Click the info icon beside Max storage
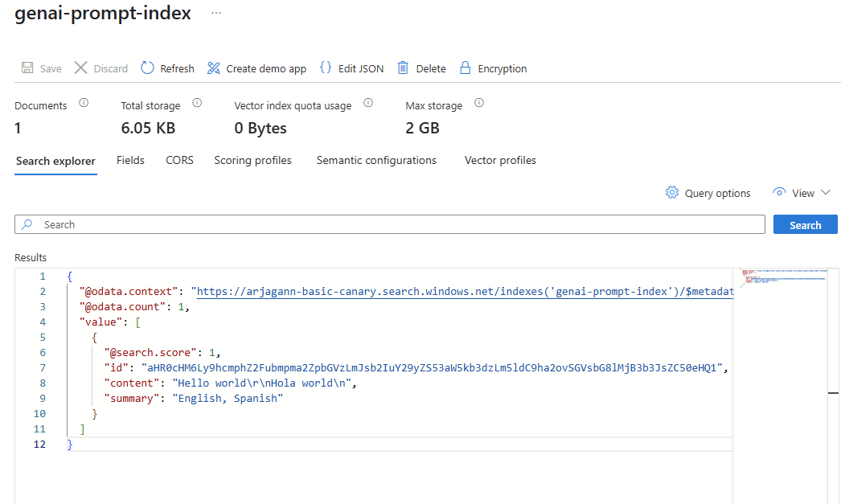 pyautogui.click(x=479, y=104)
